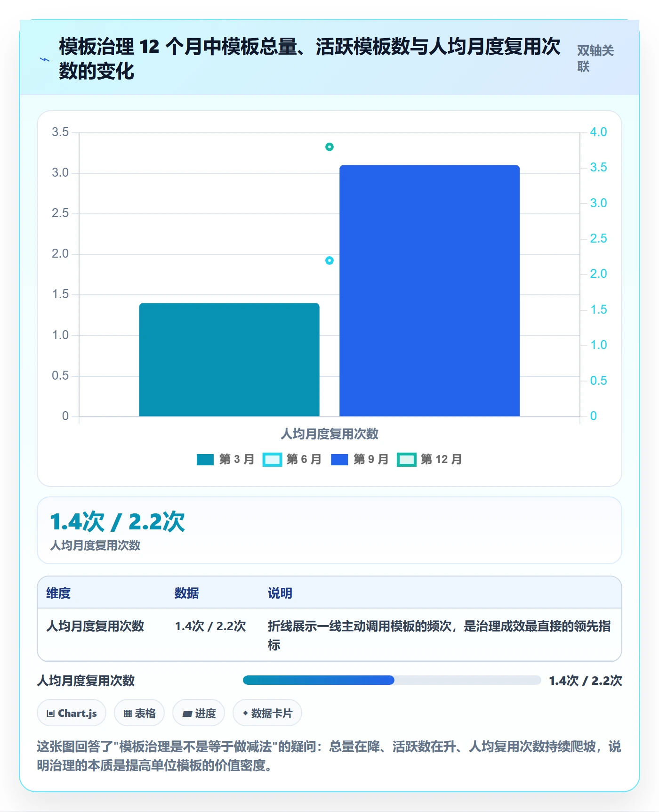Image resolution: width=659 pixels, height=812 pixels.
Task: Click the 维度 column header
Action: 58,593
